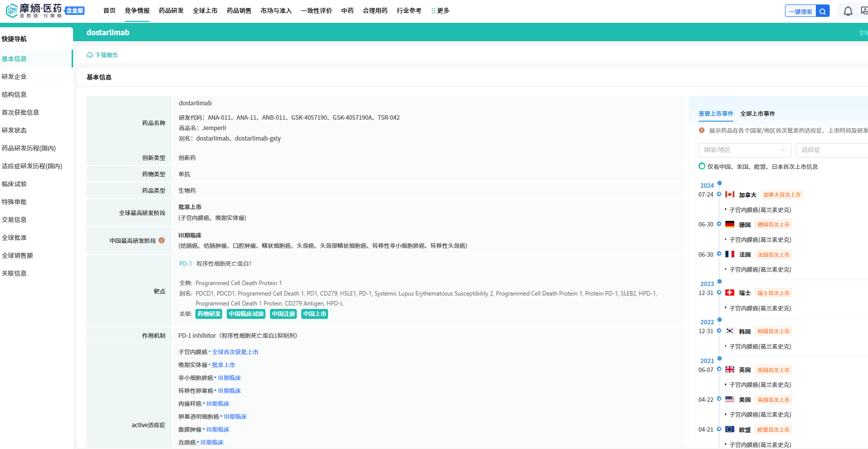Screen dimensions: 868x449
Task: Open 药品销售 menu
Action: pos(239,10)
